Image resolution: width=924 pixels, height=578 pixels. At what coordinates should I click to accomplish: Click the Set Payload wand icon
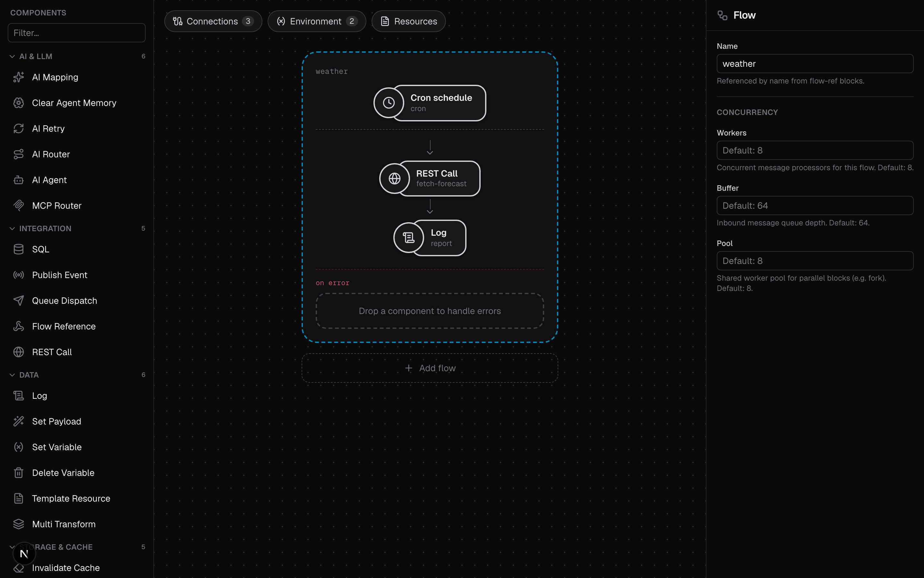pos(18,421)
